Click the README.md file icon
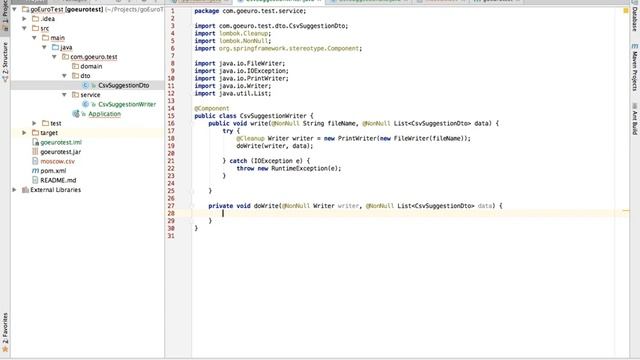Screen dimensions: 640x360 [x=36, y=180]
